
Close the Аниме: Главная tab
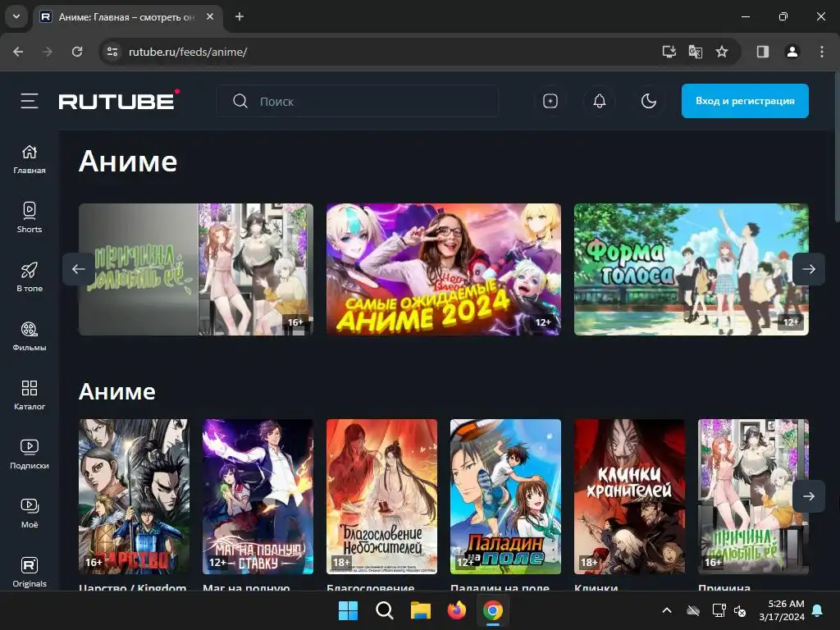[210, 16]
